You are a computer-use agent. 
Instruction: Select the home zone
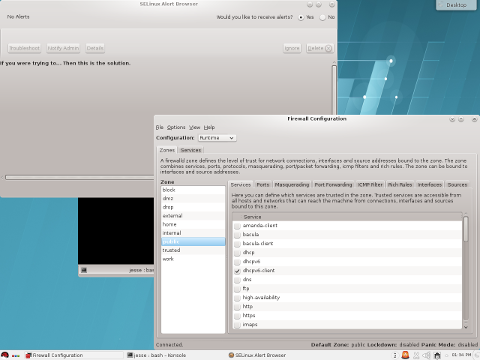pyautogui.click(x=193, y=224)
